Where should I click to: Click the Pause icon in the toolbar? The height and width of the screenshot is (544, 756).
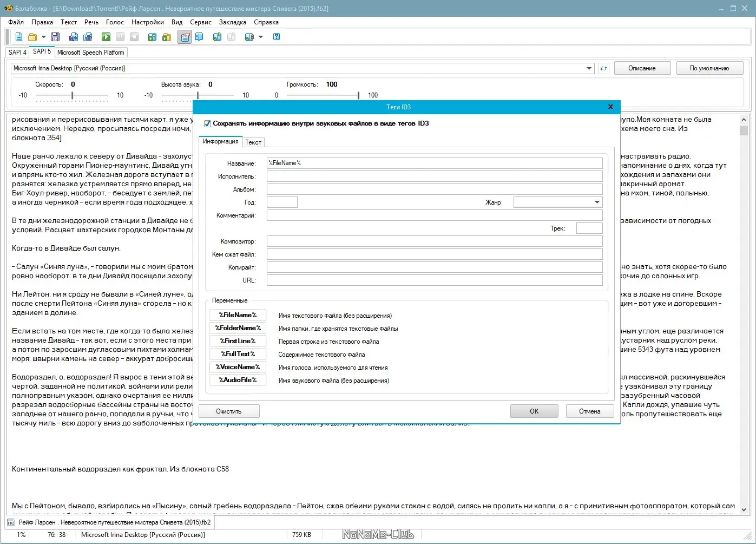120,37
